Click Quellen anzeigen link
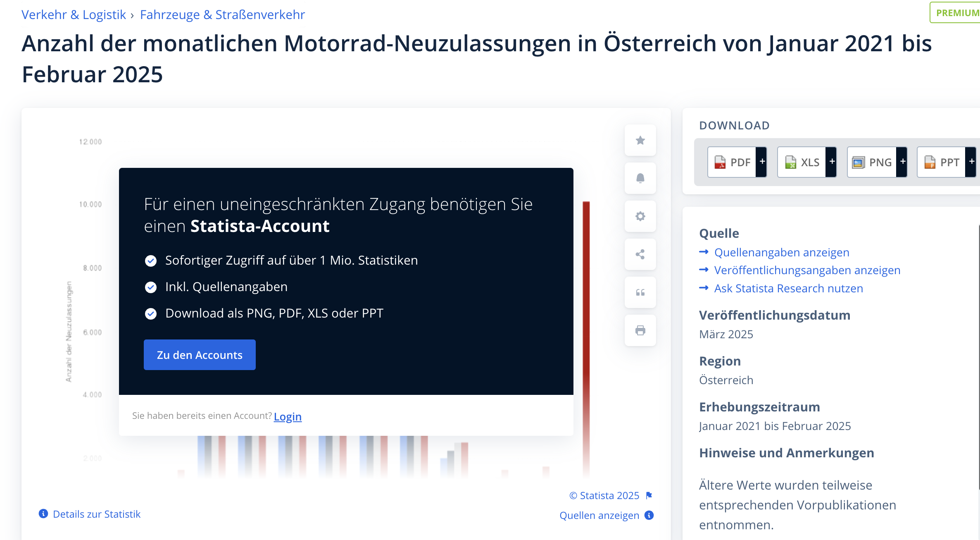 pos(599,515)
